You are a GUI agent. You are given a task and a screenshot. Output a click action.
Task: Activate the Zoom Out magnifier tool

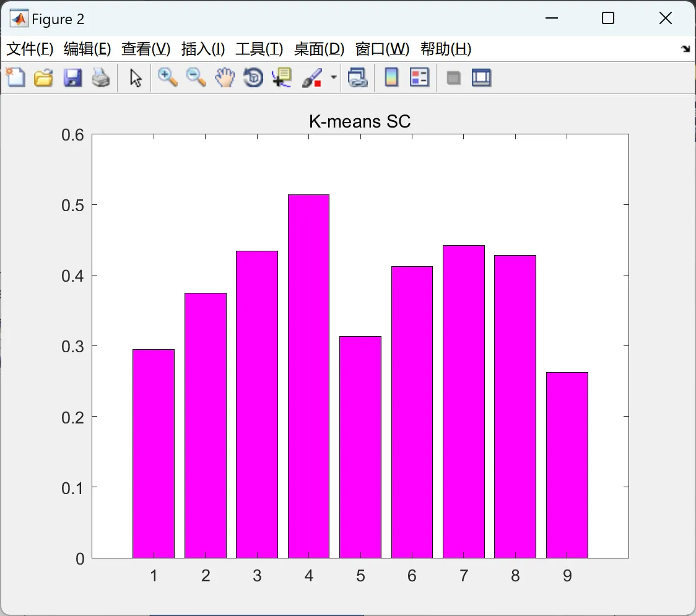196,77
